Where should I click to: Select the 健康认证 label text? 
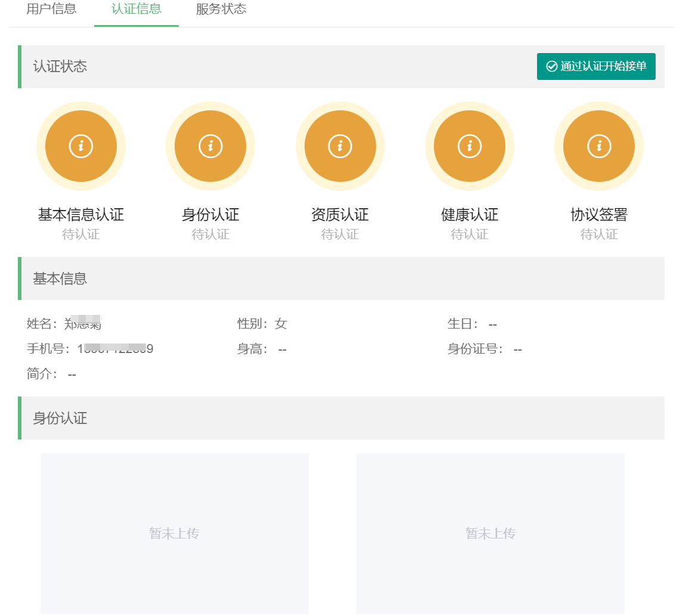tap(469, 215)
